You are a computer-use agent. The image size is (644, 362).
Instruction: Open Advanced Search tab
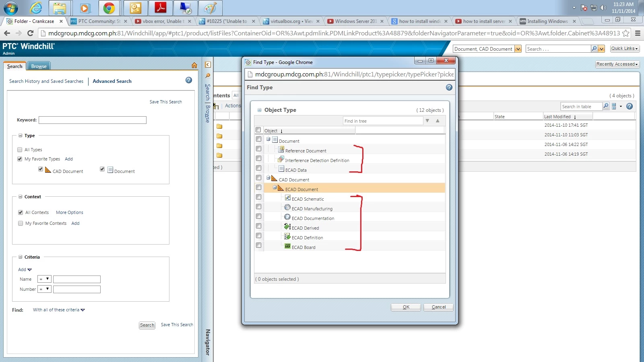point(112,81)
